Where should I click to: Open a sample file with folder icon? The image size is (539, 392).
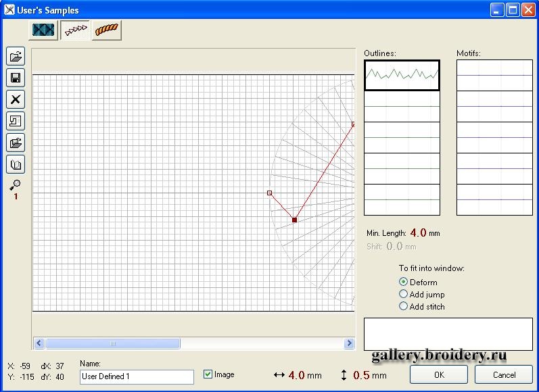pyautogui.click(x=16, y=57)
